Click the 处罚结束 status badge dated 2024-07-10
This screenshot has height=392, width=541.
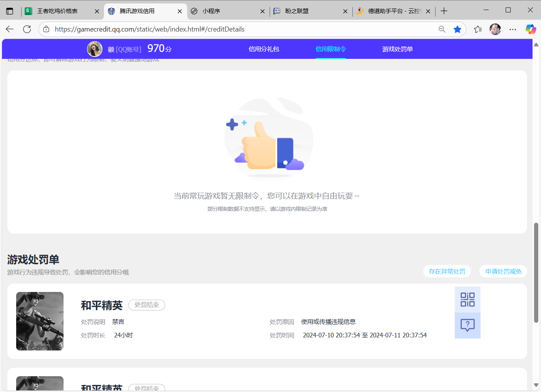147,305
